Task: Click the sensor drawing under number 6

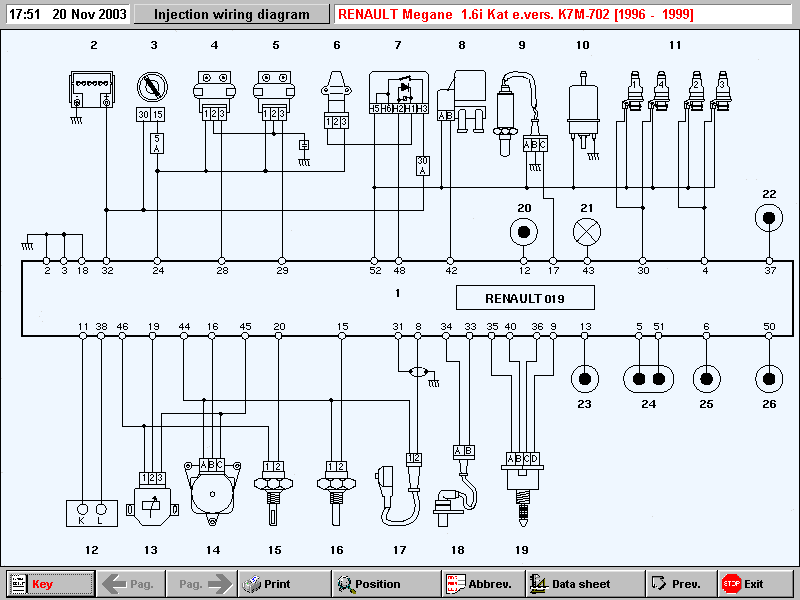Action: (x=336, y=99)
